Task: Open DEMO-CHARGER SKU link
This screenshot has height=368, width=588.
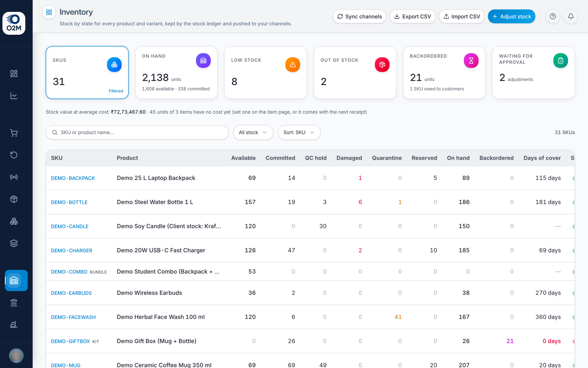Action: point(71,251)
